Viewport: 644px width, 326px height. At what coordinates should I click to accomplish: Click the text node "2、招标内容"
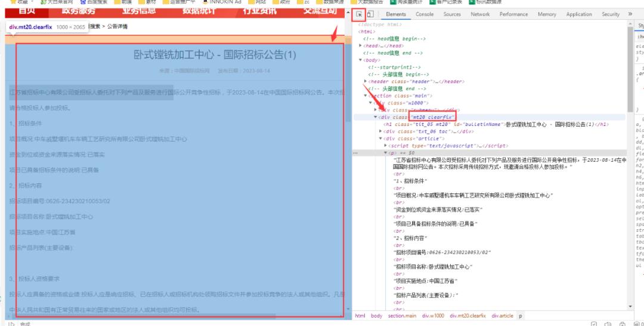[x=411, y=238]
